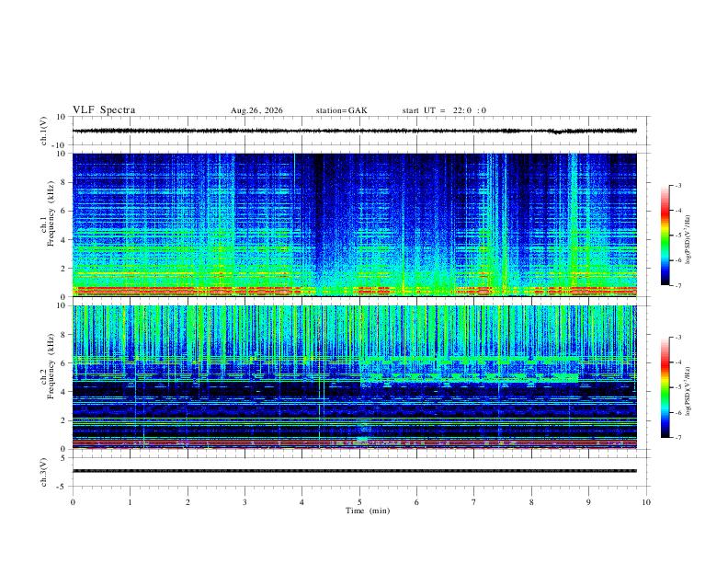Click the ch.1(V) axis label
This screenshot has height=563, width=728.
pos(43,131)
